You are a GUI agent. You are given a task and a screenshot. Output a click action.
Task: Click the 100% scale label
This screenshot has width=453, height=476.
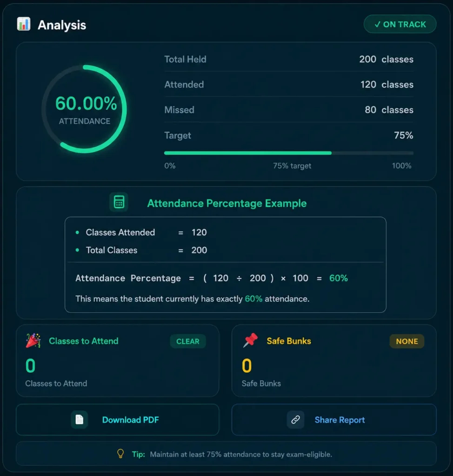[x=402, y=166]
